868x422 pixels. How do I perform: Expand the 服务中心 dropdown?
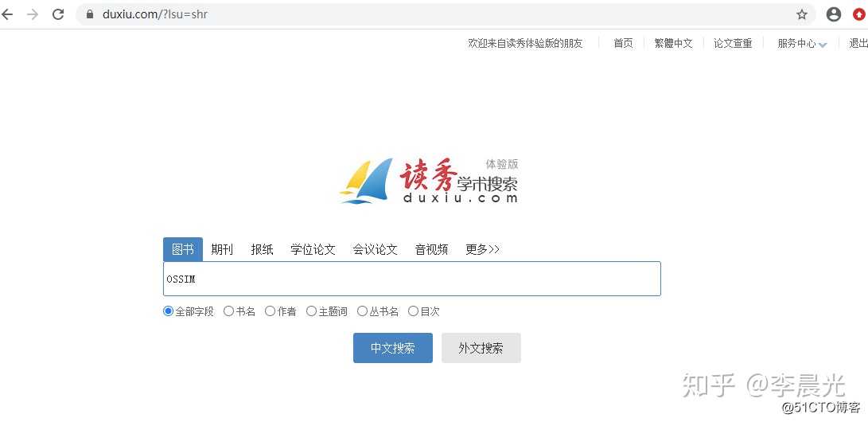tap(802, 44)
